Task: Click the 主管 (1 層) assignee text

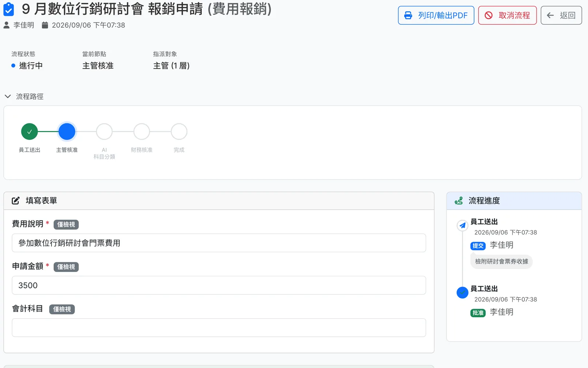Action: [171, 66]
